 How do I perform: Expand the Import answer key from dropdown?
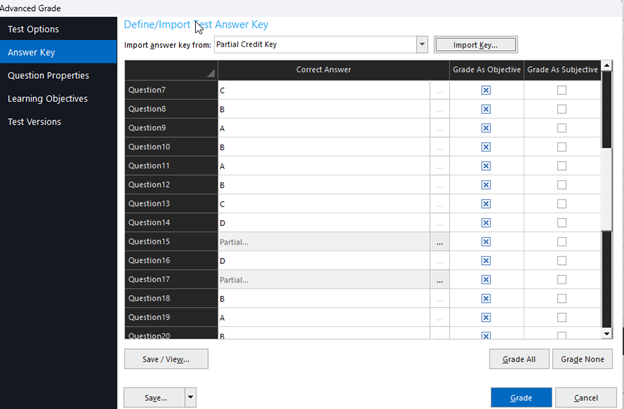(x=421, y=45)
